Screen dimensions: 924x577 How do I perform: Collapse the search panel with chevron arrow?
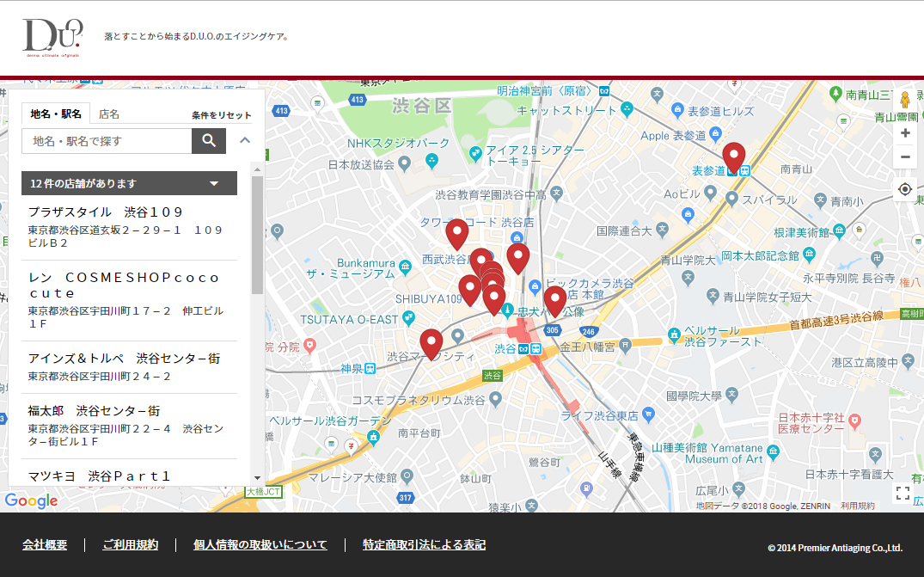245,141
